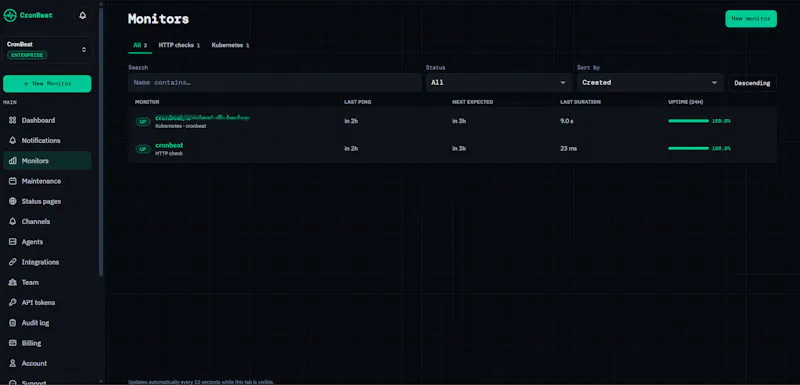Click the UP badge of Kubernetes monitor
The height and width of the screenshot is (385, 800).
tap(143, 122)
